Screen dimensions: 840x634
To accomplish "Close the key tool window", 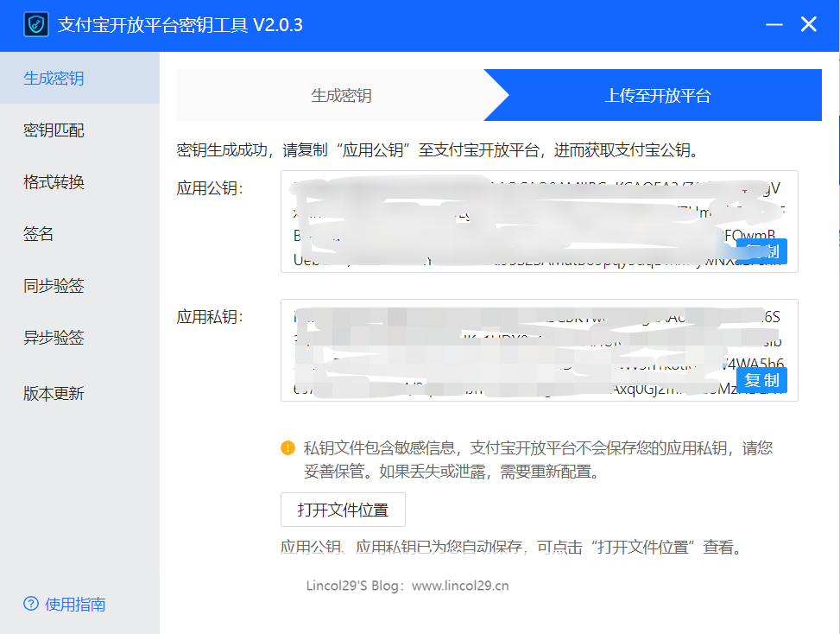I will 809,25.
